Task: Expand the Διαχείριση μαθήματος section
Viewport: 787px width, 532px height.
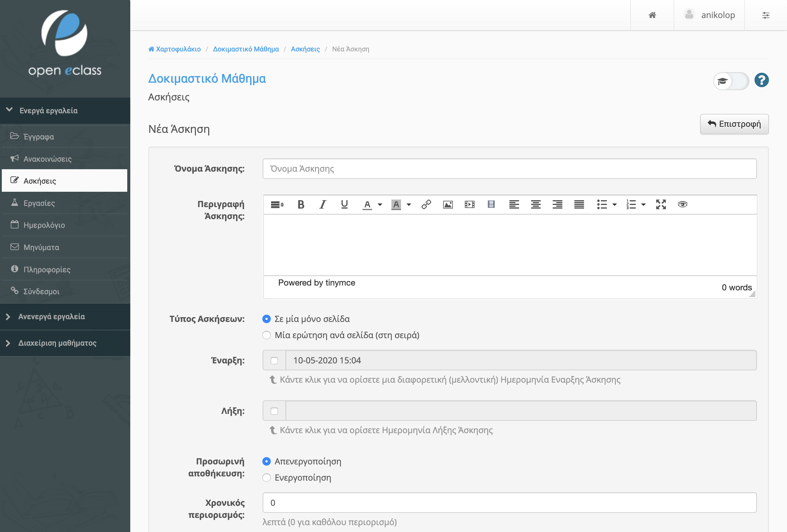Action: click(65, 343)
